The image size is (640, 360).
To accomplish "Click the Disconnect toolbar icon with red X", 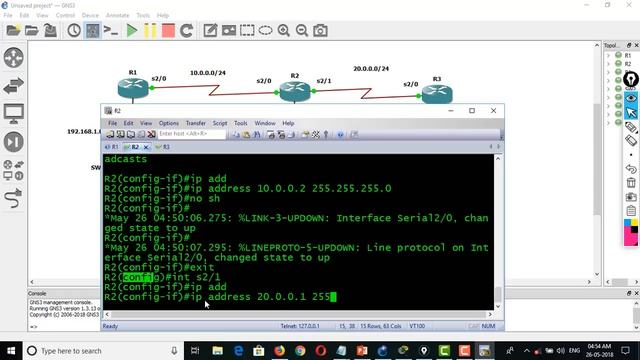I will point(151,134).
